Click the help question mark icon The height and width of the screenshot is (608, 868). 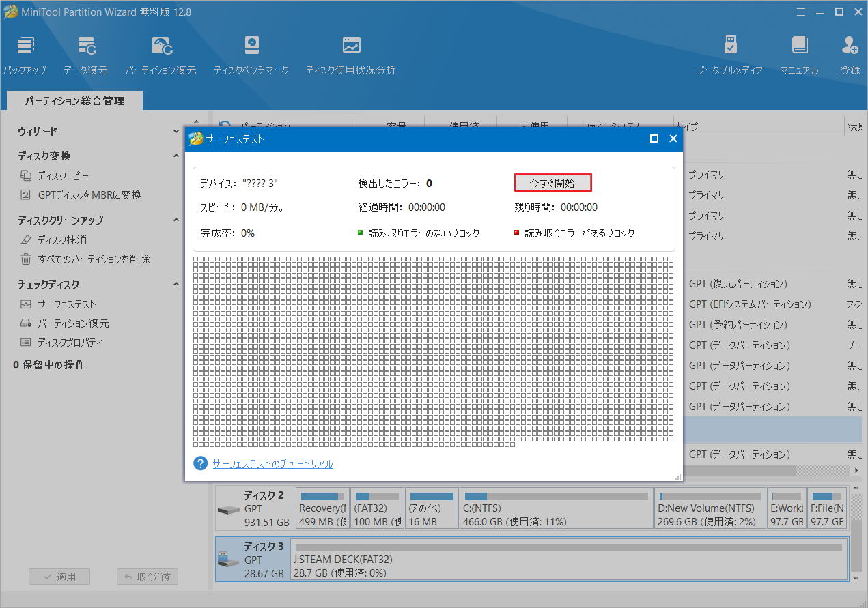pos(201,463)
